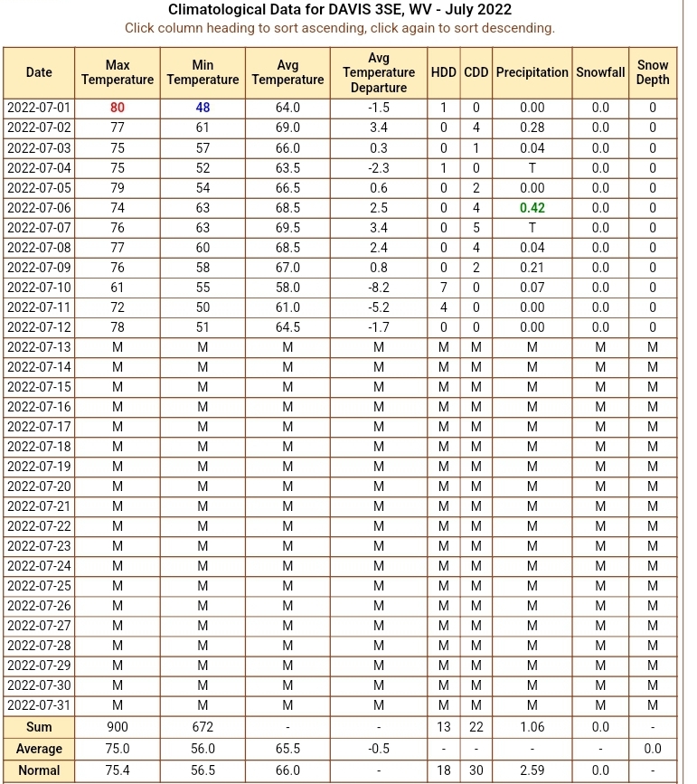Select the date cell 2022-07-31
Image resolution: width=697 pixels, height=784 pixels.
click(x=39, y=705)
